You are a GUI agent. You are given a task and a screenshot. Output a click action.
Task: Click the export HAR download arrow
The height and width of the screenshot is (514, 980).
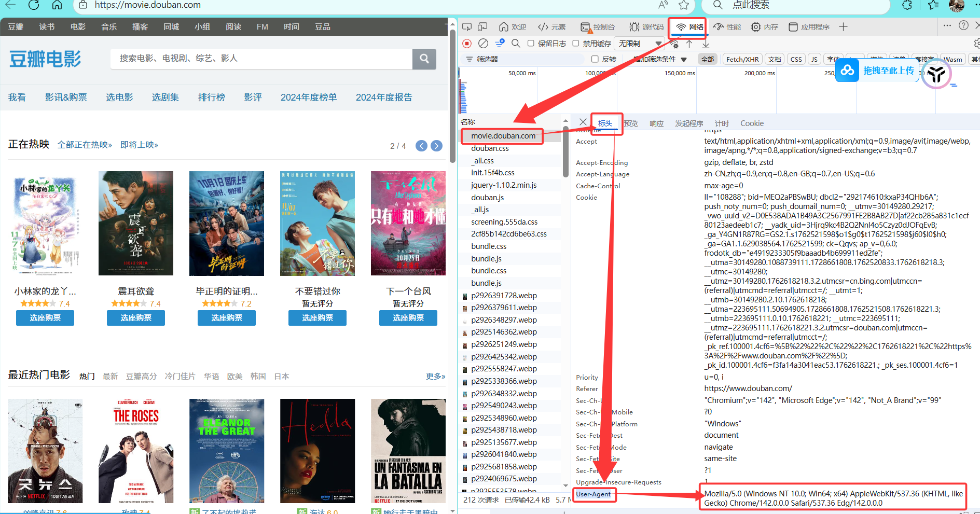[706, 44]
